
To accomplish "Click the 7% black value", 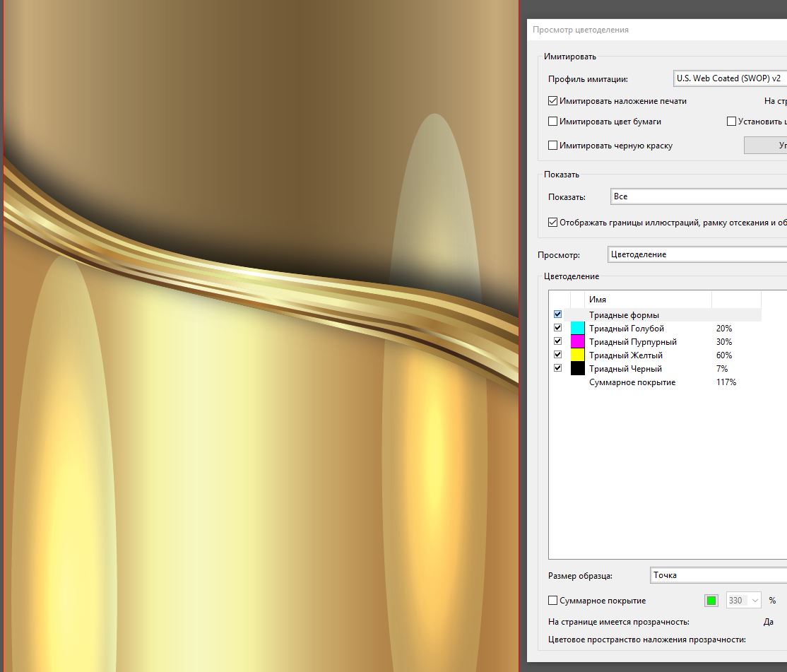I will 722,369.
